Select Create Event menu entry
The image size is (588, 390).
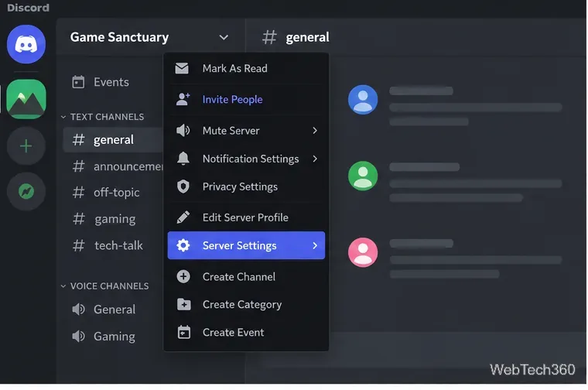(246, 332)
